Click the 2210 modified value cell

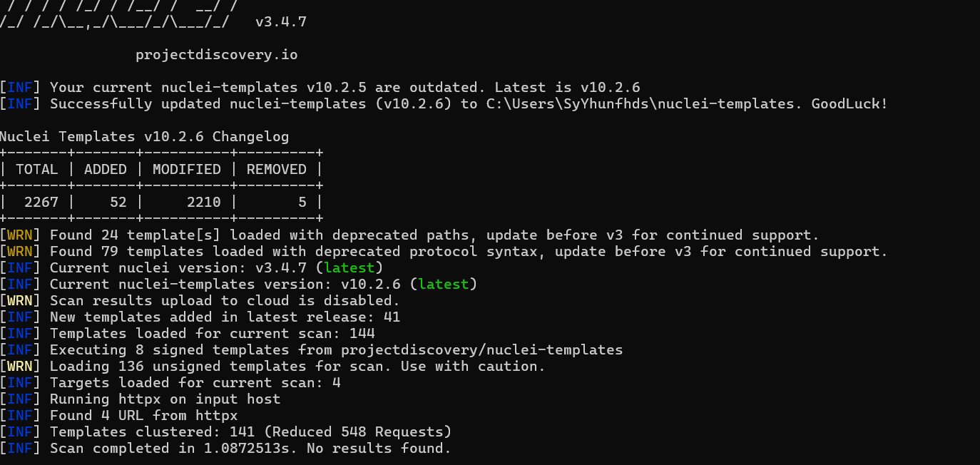(204, 202)
